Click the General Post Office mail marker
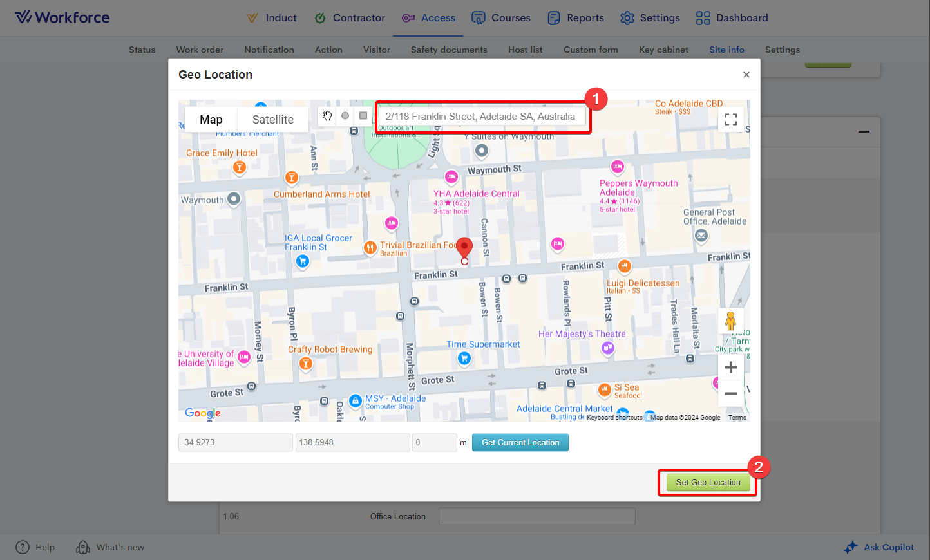The height and width of the screenshot is (560, 930). pyautogui.click(x=701, y=236)
